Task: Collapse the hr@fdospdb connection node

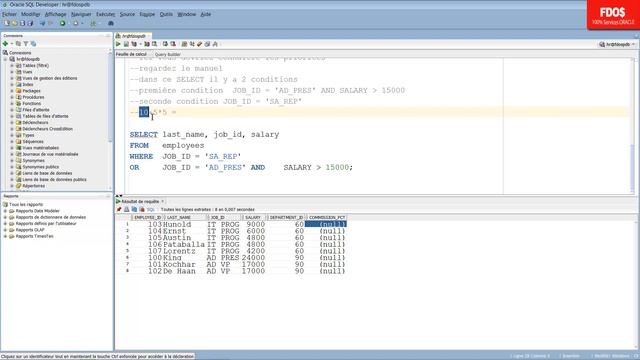Action: pyautogui.click(x=5, y=59)
